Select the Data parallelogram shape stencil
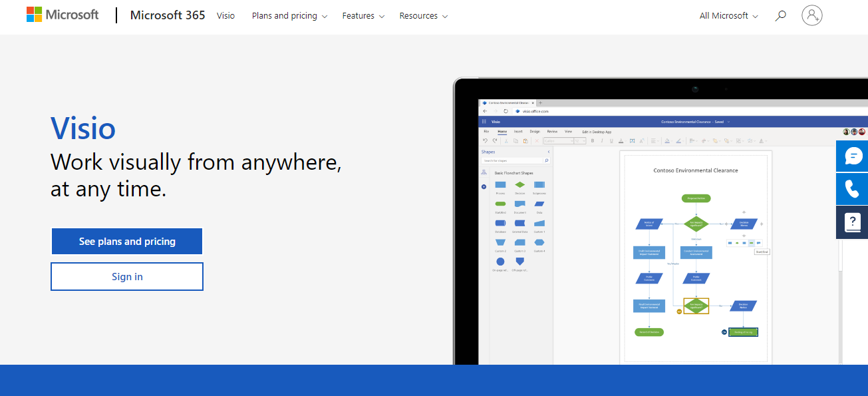 pyautogui.click(x=539, y=204)
